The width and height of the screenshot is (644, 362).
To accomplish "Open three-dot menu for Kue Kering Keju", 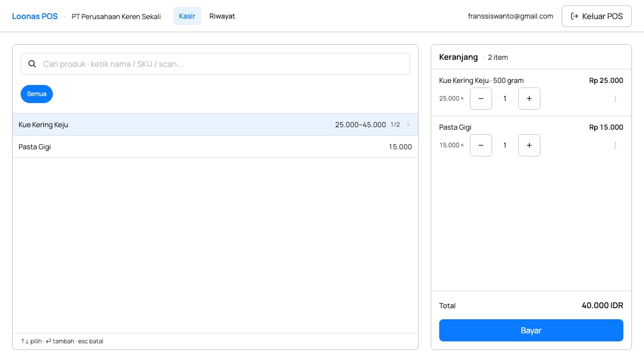I will pos(615,99).
